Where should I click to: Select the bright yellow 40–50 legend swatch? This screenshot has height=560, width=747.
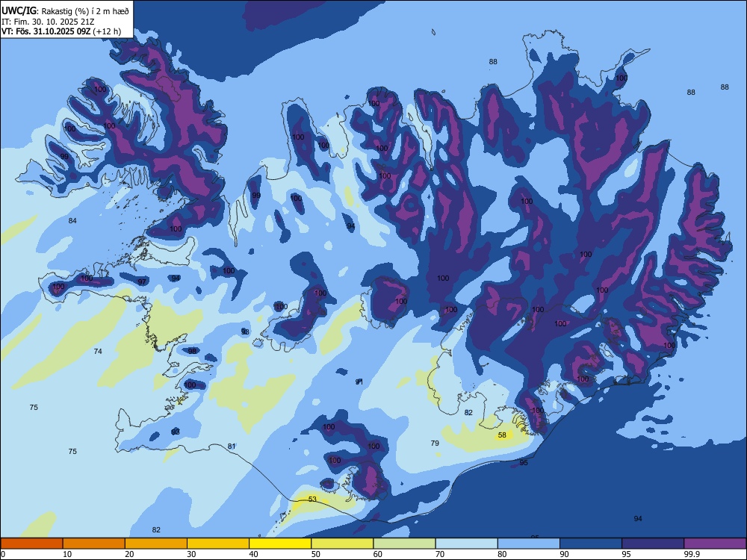point(280,544)
